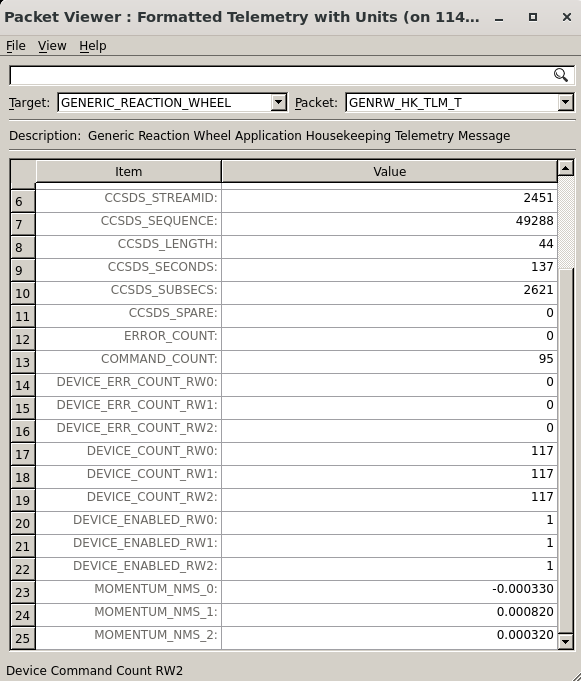Click the scrollbar up arrow
This screenshot has height=681, width=581.
click(565, 168)
